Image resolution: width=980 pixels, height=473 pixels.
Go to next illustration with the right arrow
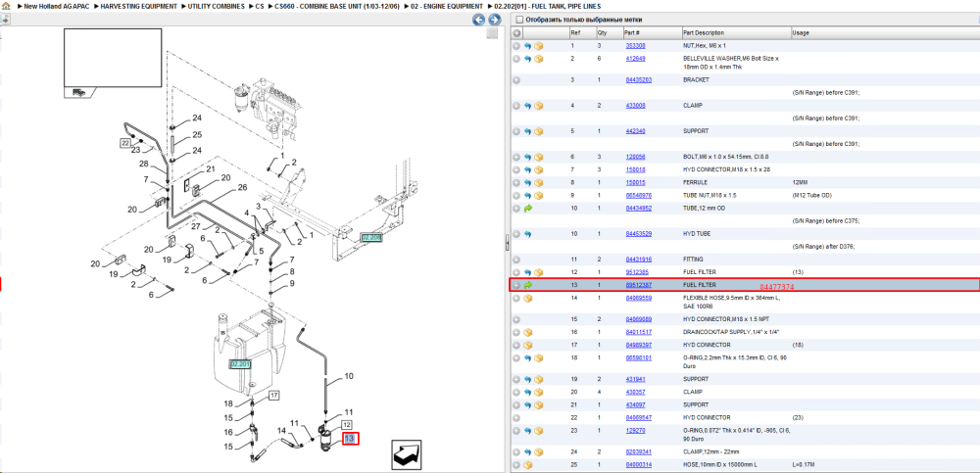(494, 20)
